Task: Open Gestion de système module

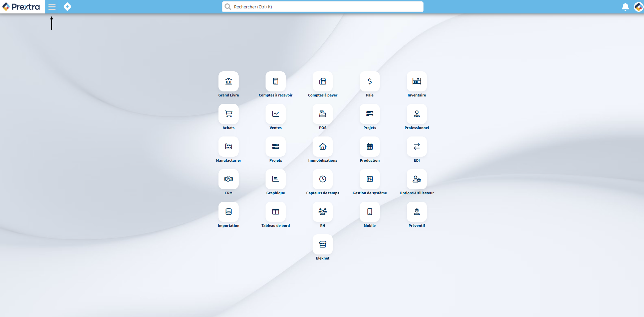Action: [x=370, y=179]
